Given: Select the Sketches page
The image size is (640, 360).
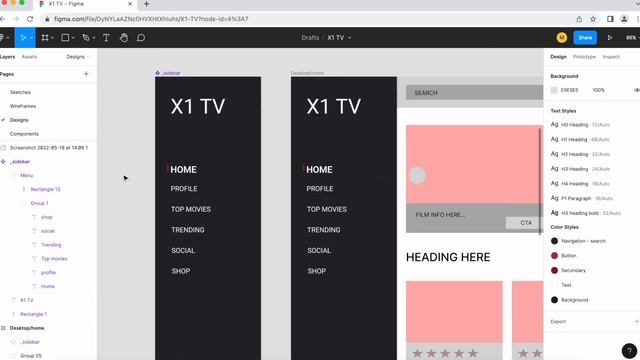Looking at the screenshot, I should 20,92.
